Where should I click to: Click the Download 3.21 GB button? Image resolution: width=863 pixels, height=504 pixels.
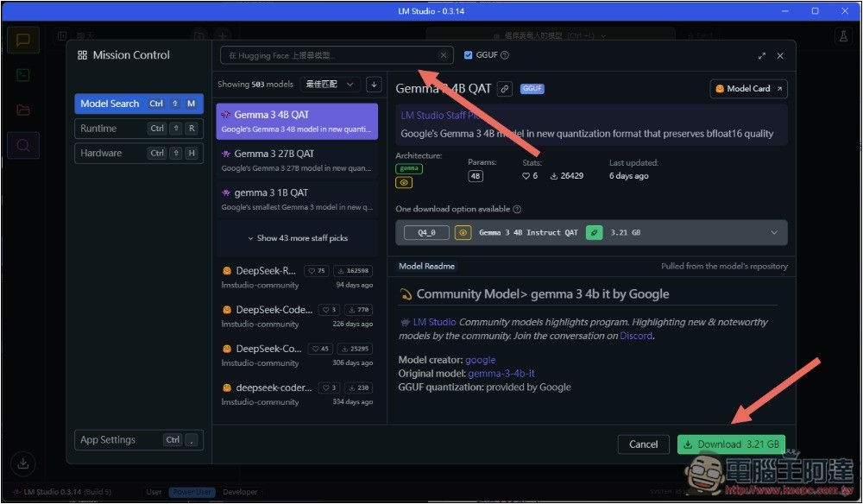tap(731, 444)
